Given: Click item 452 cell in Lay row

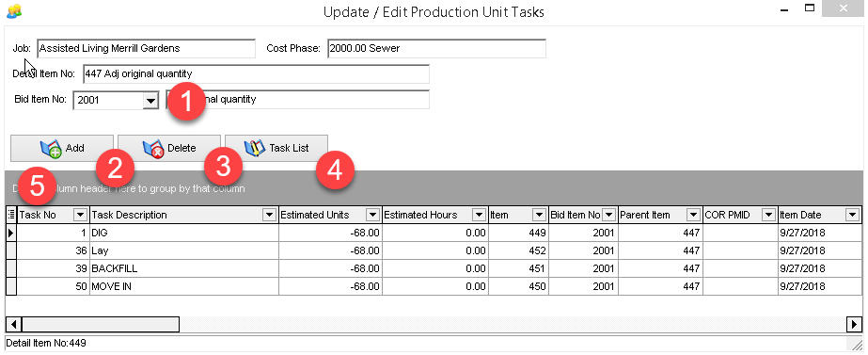Looking at the screenshot, I should pos(518,250).
